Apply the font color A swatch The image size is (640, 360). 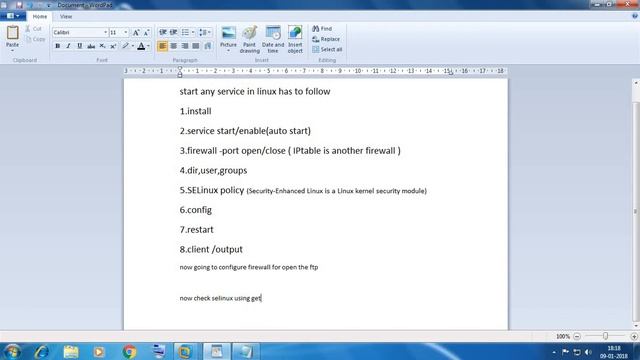[141, 46]
